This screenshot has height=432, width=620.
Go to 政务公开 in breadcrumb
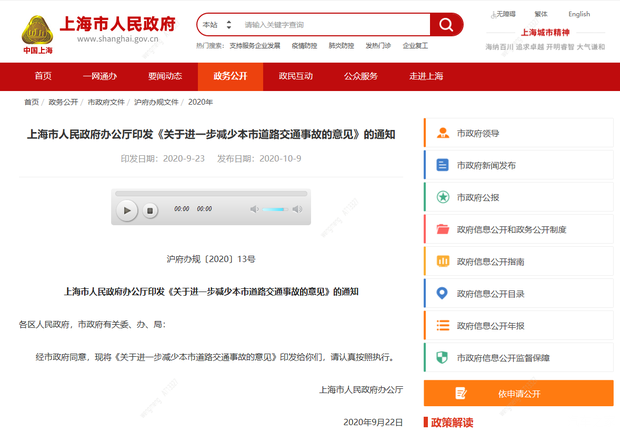pyautogui.click(x=63, y=102)
